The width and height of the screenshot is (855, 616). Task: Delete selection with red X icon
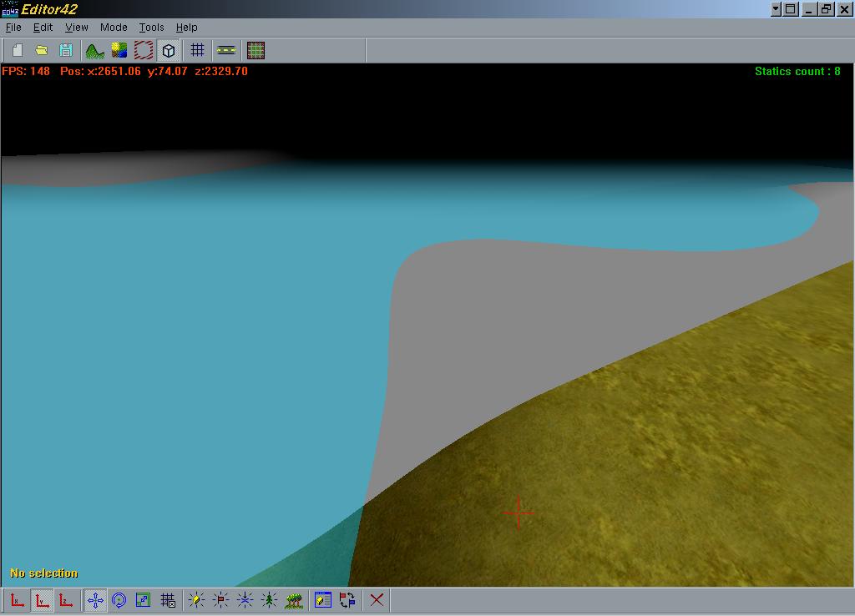coord(377,601)
